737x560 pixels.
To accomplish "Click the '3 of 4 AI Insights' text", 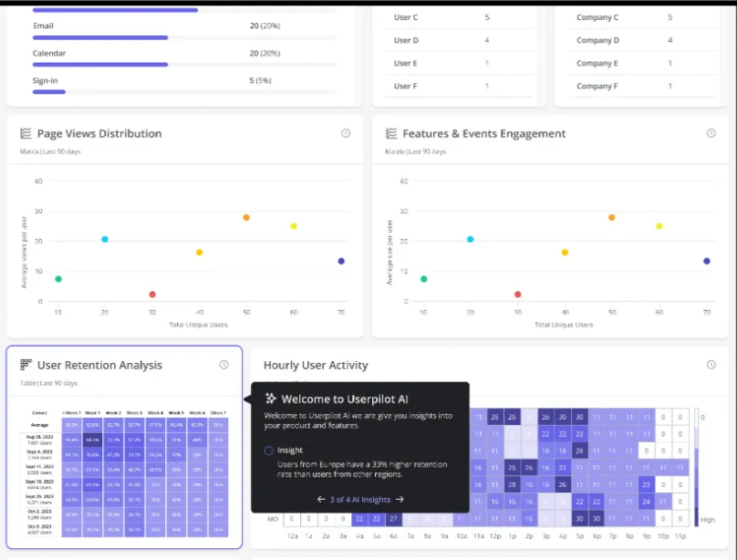I will click(360, 500).
